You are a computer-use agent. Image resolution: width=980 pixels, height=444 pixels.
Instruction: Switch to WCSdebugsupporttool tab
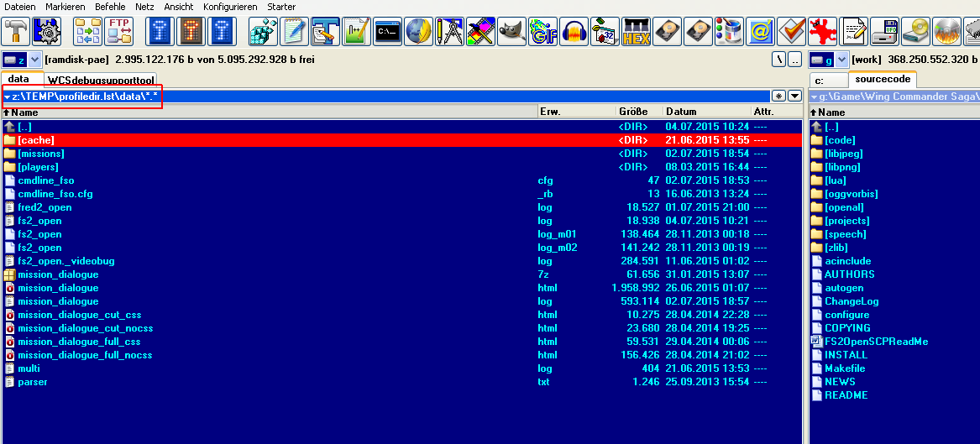(x=101, y=80)
